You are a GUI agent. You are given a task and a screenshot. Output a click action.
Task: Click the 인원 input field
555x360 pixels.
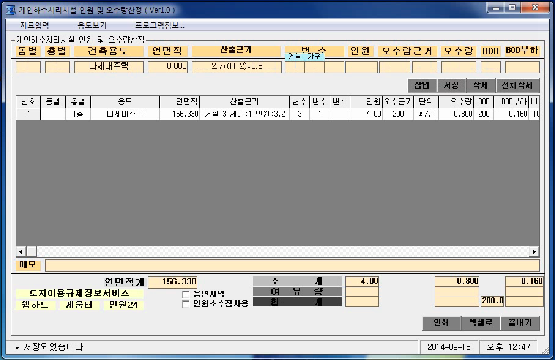click(361, 67)
